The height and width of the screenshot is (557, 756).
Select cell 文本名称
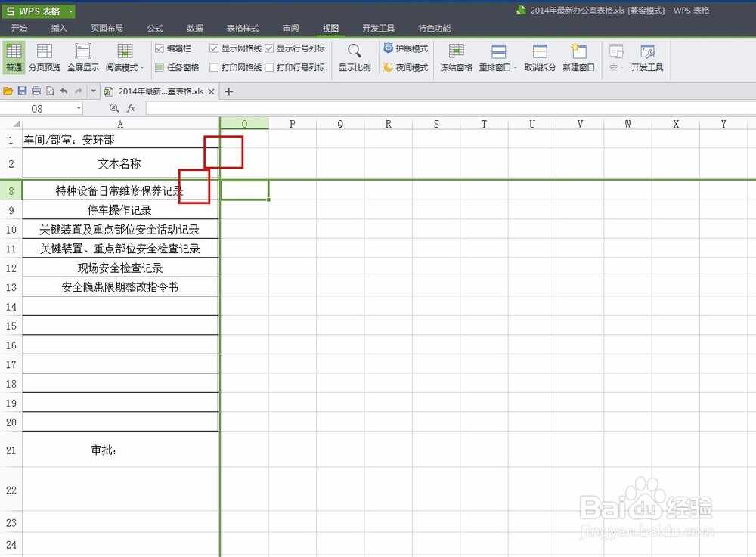click(120, 164)
